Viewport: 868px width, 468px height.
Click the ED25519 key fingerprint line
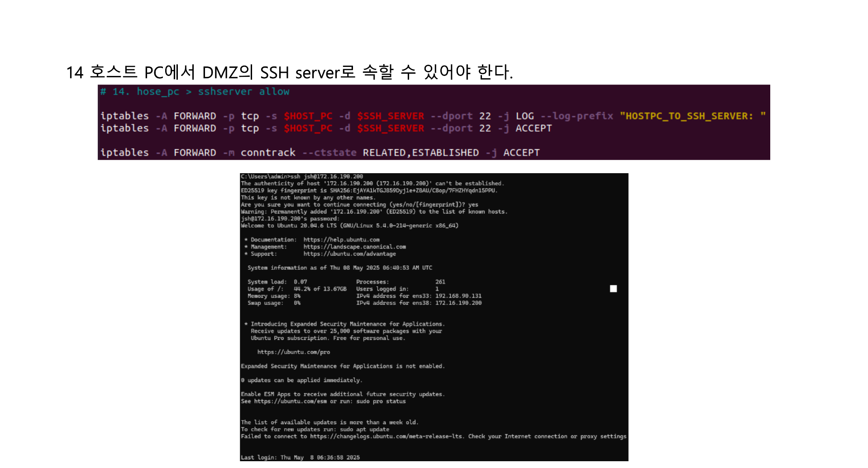369,190
